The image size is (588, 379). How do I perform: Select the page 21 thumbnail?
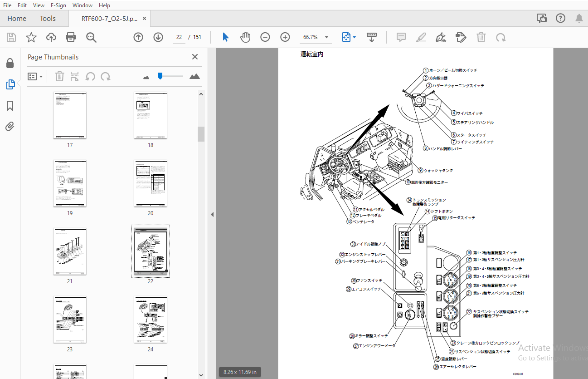pos(70,252)
